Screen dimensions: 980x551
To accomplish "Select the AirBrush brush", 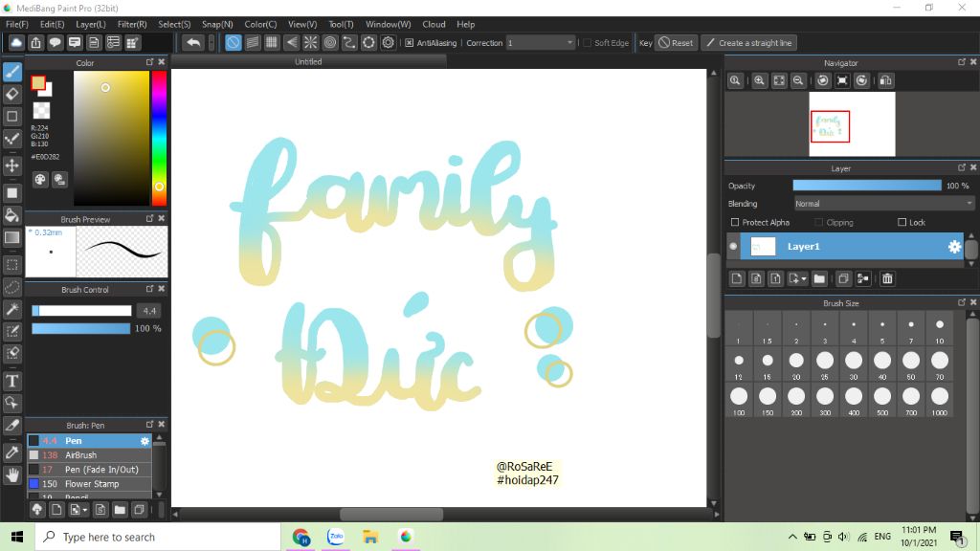I will [x=89, y=455].
